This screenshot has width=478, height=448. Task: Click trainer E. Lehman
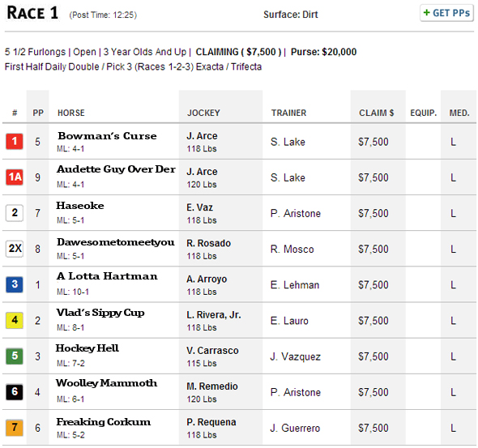pos(295,285)
